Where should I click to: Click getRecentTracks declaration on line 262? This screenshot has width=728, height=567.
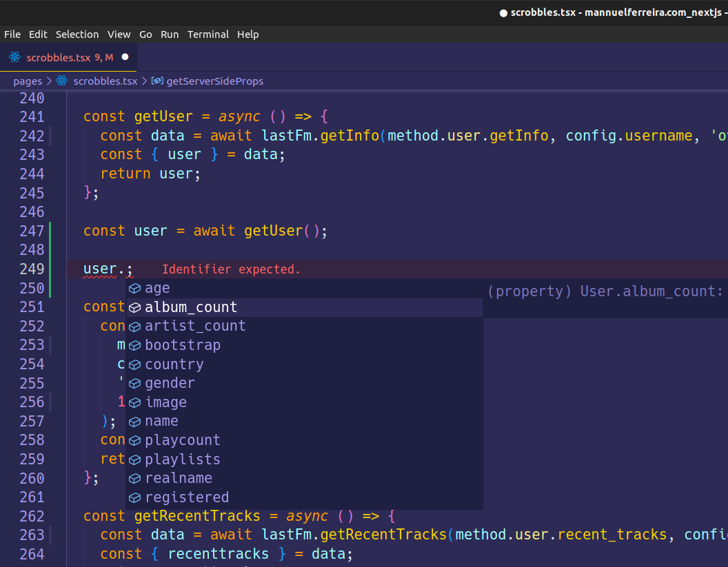pos(197,516)
